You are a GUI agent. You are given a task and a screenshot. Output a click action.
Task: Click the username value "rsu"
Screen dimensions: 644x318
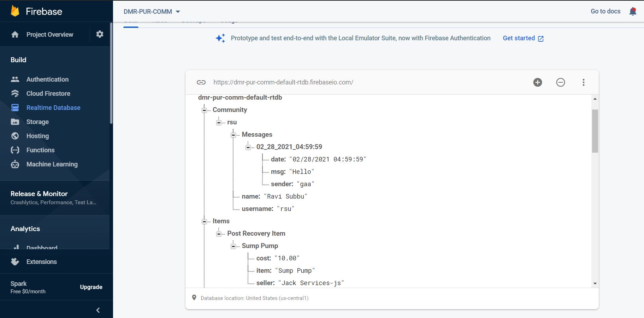[285, 209]
